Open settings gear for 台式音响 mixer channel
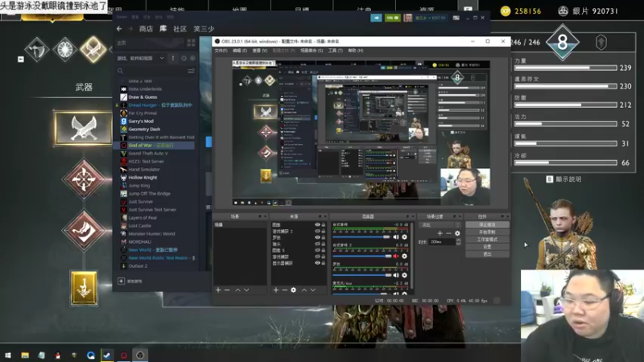The height and width of the screenshot is (362, 644). [x=405, y=237]
